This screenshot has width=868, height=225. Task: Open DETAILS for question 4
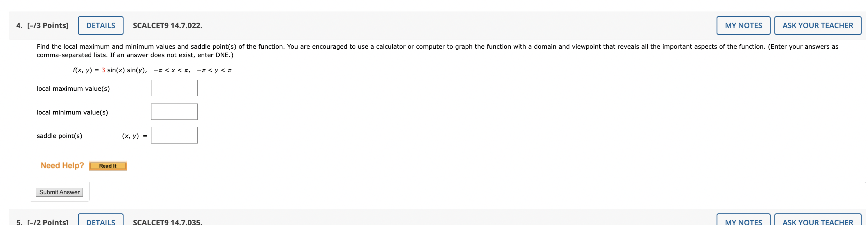click(100, 25)
